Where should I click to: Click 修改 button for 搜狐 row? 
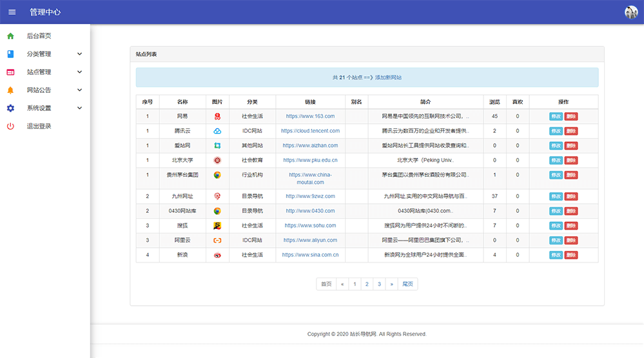point(556,226)
